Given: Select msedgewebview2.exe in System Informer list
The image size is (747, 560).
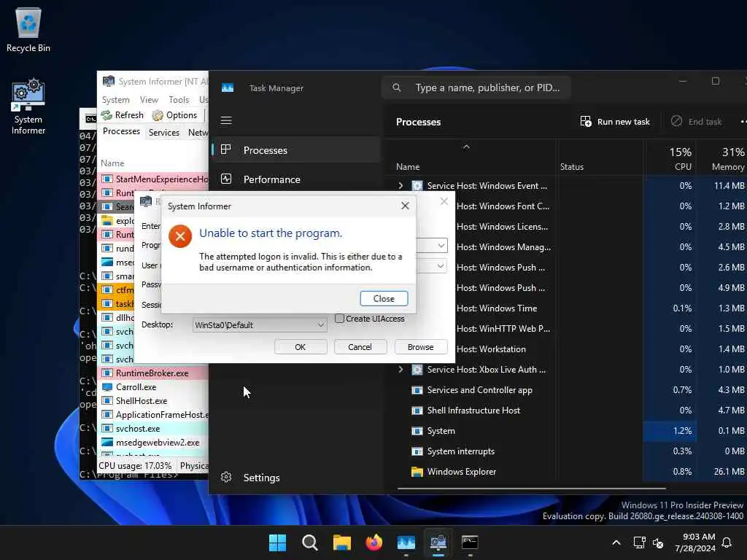Looking at the screenshot, I should point(153,443).
